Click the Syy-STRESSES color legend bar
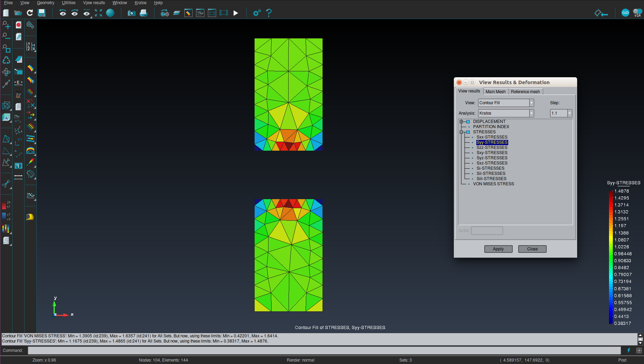Image resolution: width=644 pixels, height=364 pixels. point(611,257)
